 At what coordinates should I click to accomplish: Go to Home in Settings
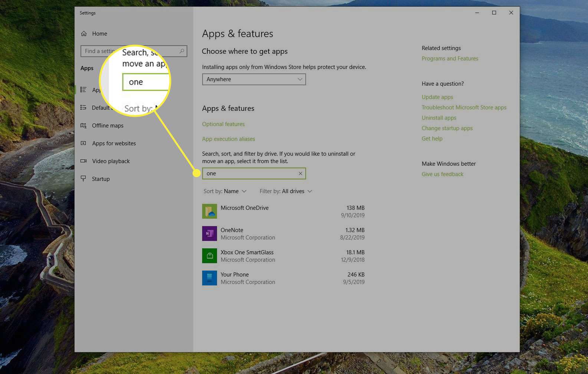[99, 34]
